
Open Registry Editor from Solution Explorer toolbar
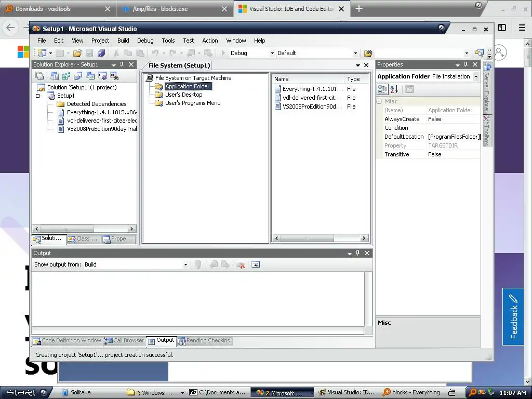pyautogui.click(x=66, y=76)
